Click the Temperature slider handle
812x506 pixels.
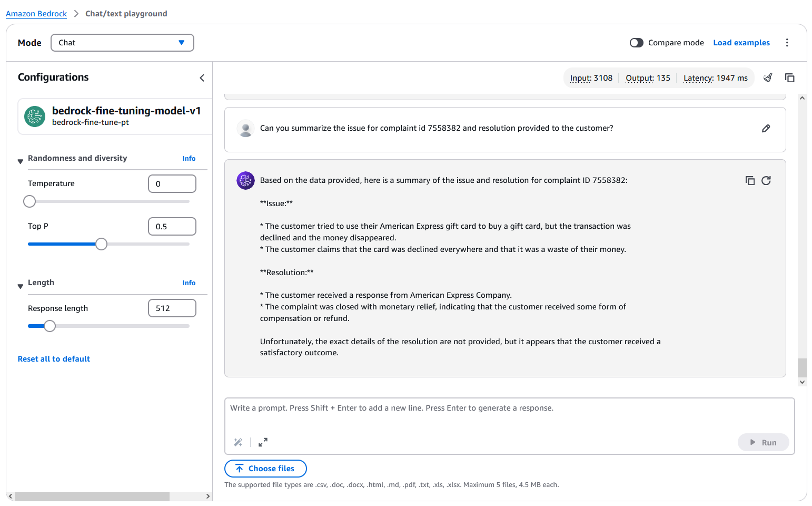point(29,201)
